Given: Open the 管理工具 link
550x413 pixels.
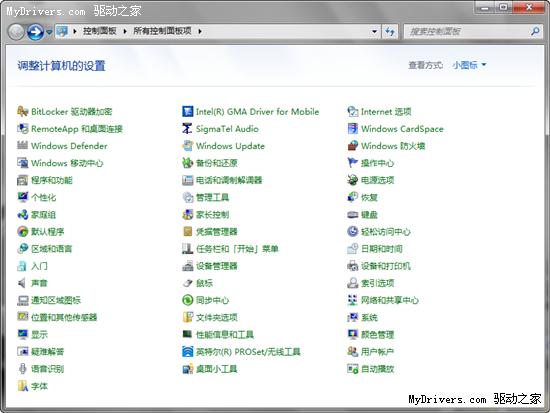Looking at the screenshot, I should 213,197.
